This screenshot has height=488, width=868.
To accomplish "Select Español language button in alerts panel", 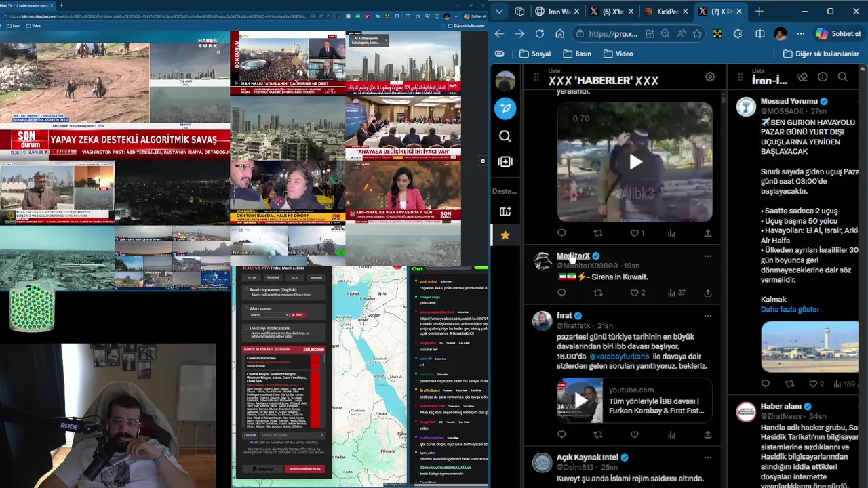I will 273,277.
